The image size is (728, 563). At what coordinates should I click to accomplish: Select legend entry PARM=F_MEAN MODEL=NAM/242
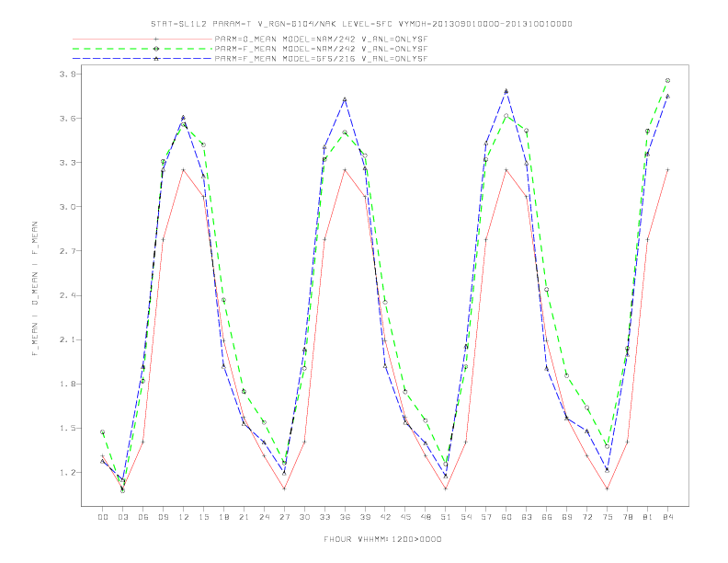pyautogui.click(x=321, y=49)
